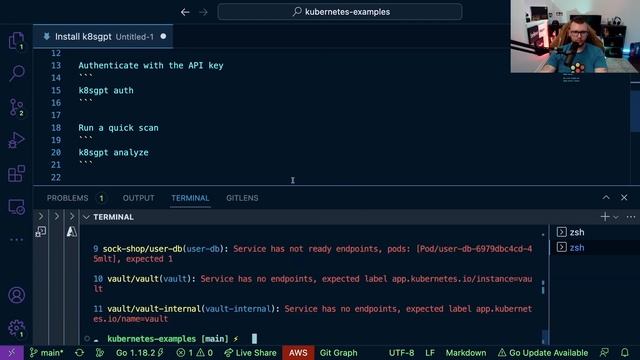Show additional views ellipsis in activity bar

[x=16, y=240]
